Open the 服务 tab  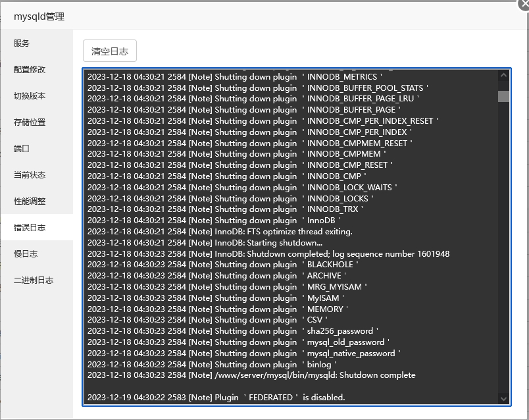click(x=36, y=43)
